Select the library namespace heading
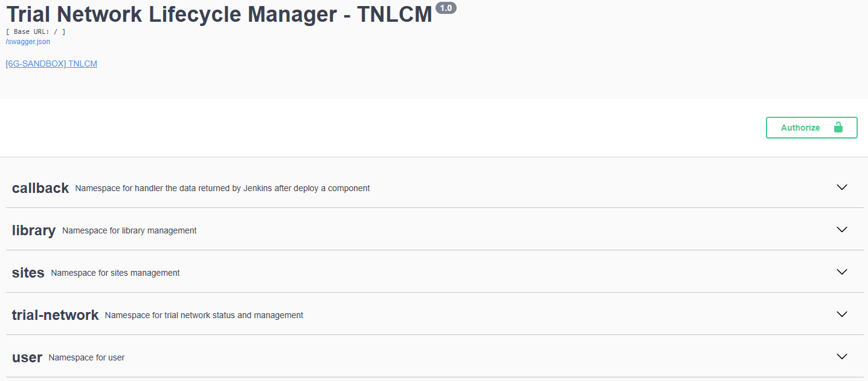This screenshot has height=381, width=868. [34, 230]
